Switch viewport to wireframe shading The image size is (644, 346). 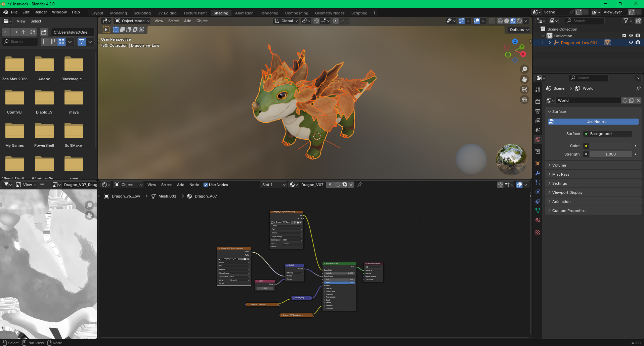(x=500, y=21)
